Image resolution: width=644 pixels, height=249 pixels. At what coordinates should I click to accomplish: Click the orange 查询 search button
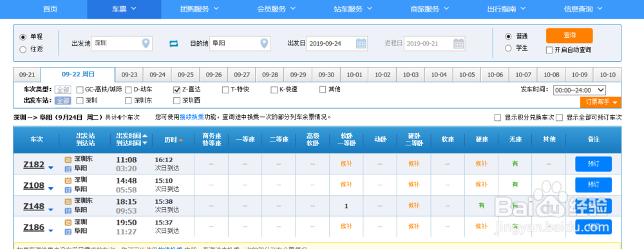(569, 35)
